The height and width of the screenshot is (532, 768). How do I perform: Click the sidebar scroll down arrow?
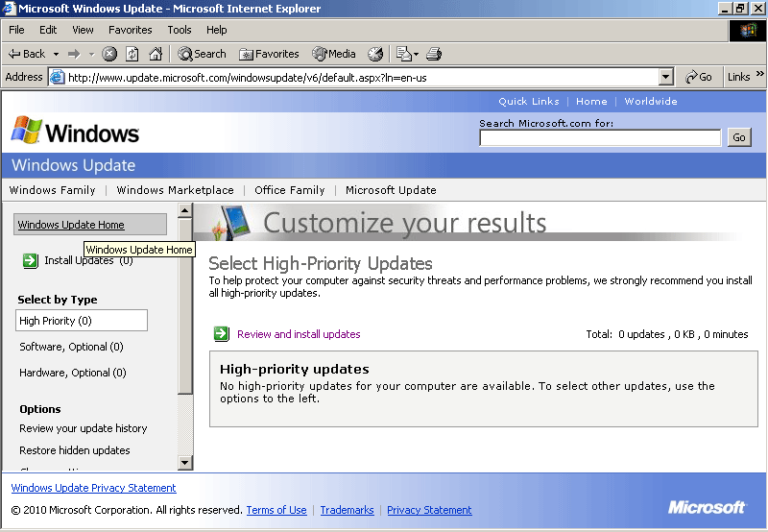(184, 463)
